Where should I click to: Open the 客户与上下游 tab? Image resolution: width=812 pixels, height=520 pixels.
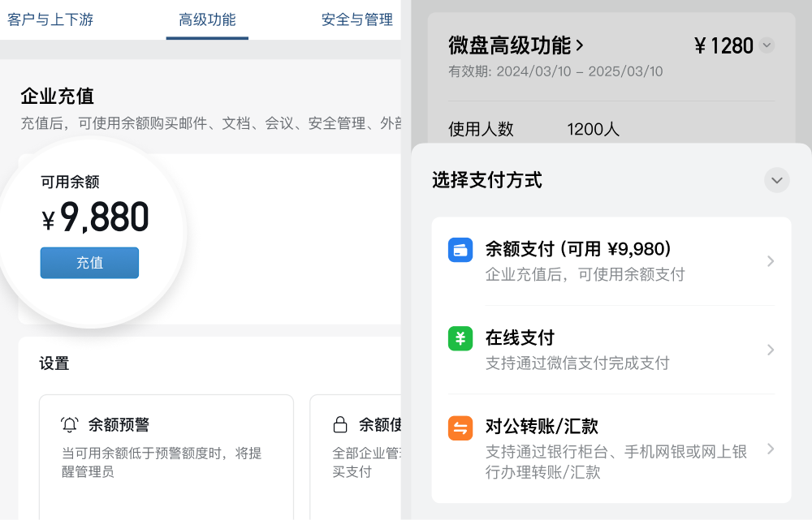tap(50, 19)
